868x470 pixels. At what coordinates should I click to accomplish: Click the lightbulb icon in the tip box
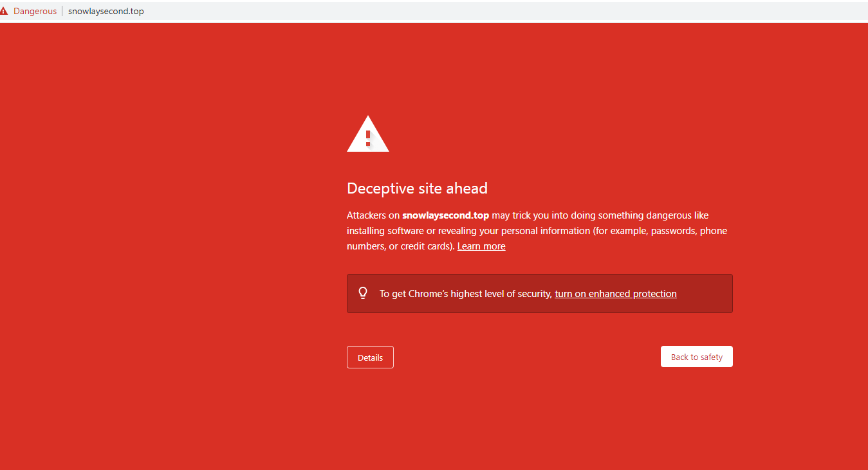tap(363, 293)
